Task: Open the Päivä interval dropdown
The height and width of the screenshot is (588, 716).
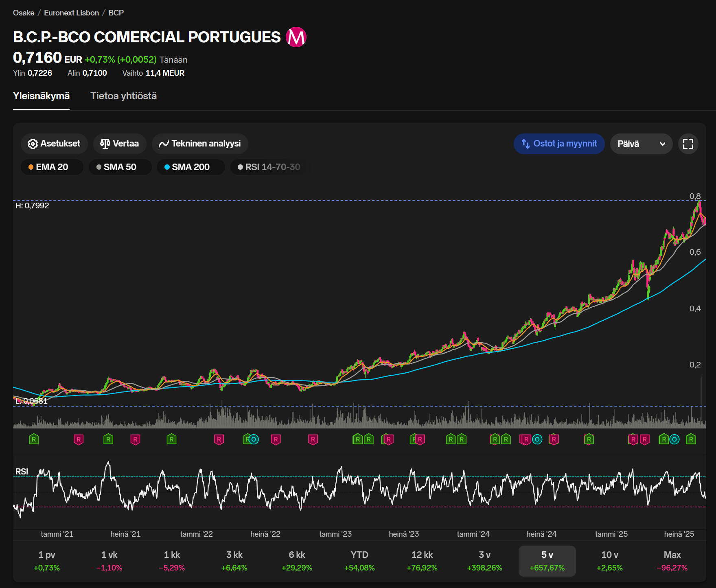Action: (641, 144)
